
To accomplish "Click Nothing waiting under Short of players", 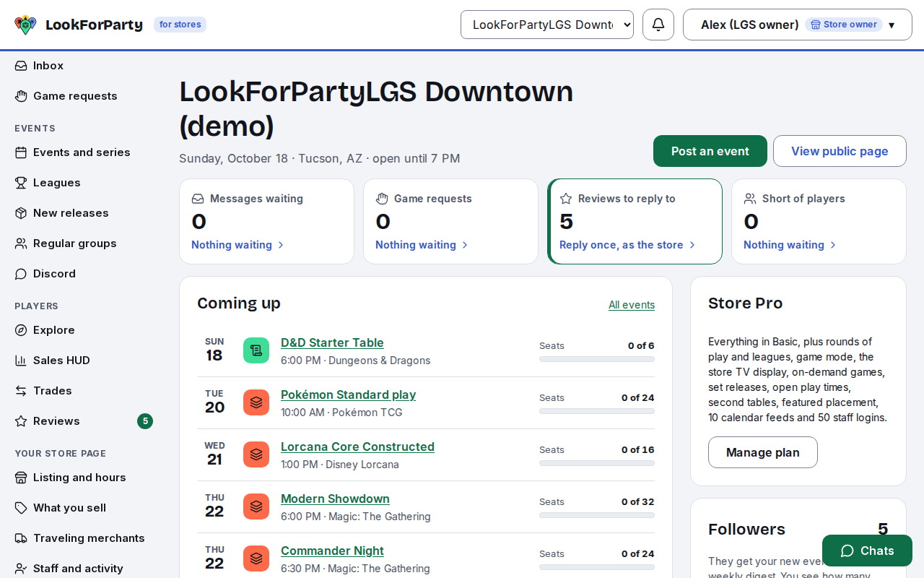I will [x=790, y=245].
